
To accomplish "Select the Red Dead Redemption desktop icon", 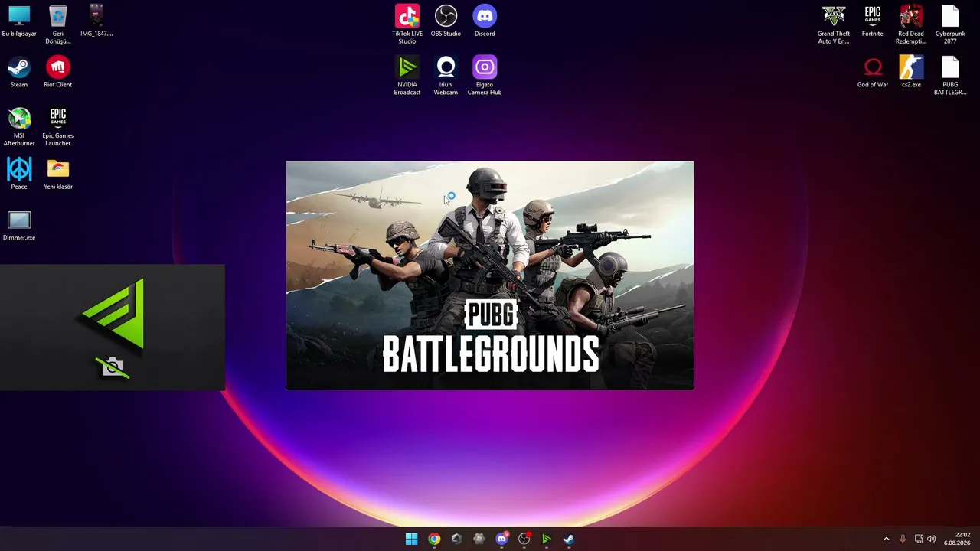I will coord(911,24).
